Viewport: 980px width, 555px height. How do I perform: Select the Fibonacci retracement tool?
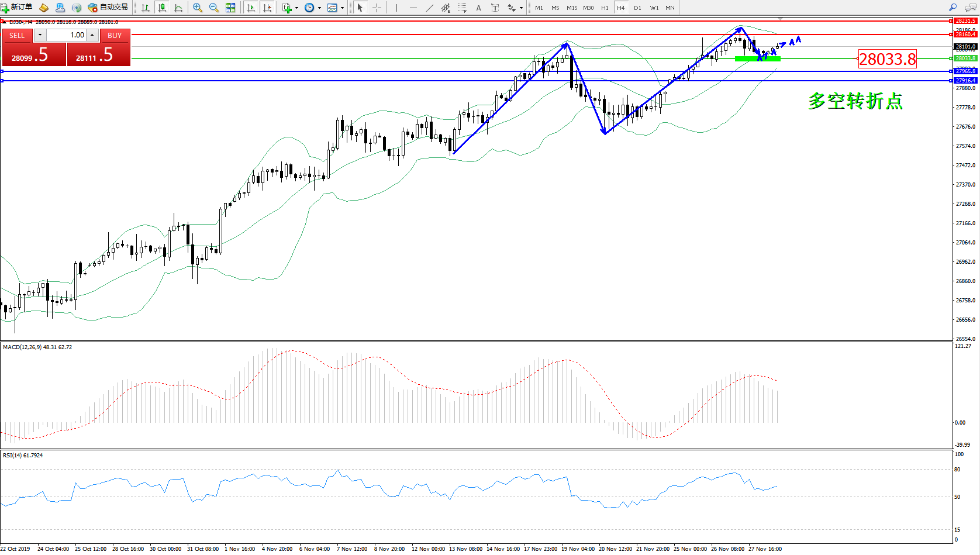(x=463, y=8)
